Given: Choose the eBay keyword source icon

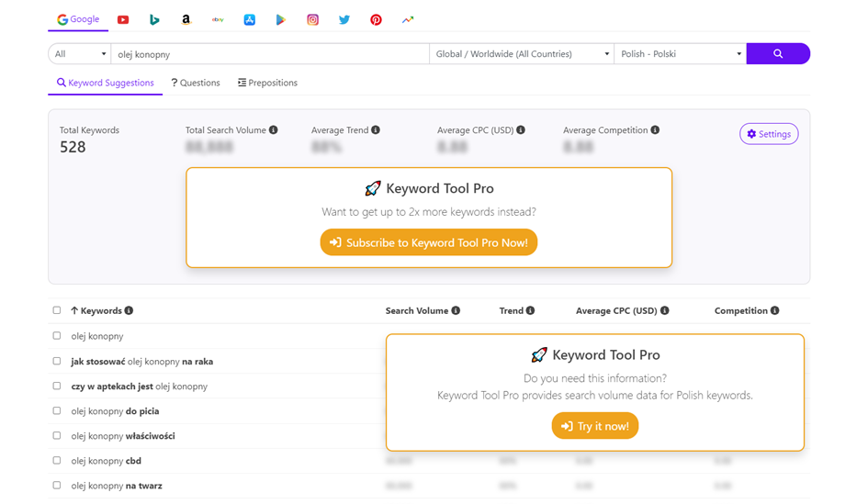Looking at the screenshot, I should point(218,19).
